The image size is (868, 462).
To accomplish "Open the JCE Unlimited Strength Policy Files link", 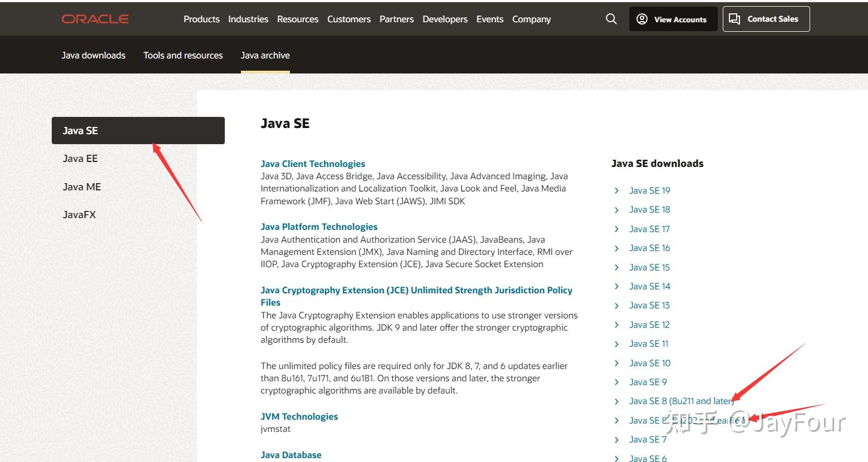I will tap(416, 296).
